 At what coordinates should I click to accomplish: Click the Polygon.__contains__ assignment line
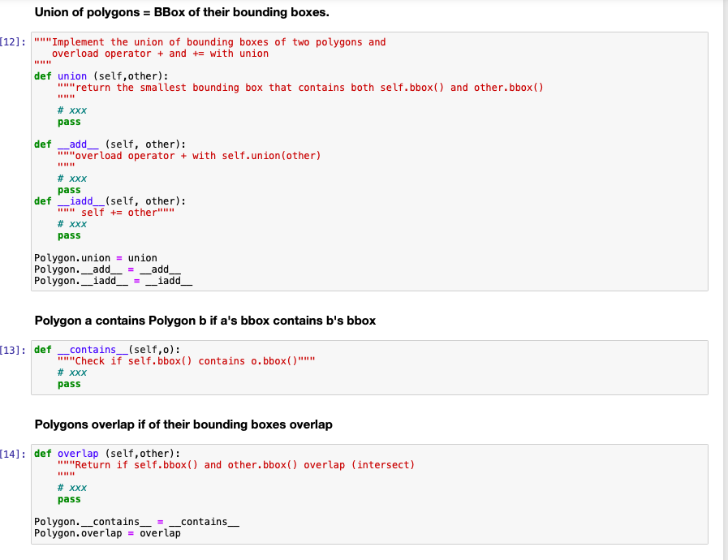tap(136, 522)
